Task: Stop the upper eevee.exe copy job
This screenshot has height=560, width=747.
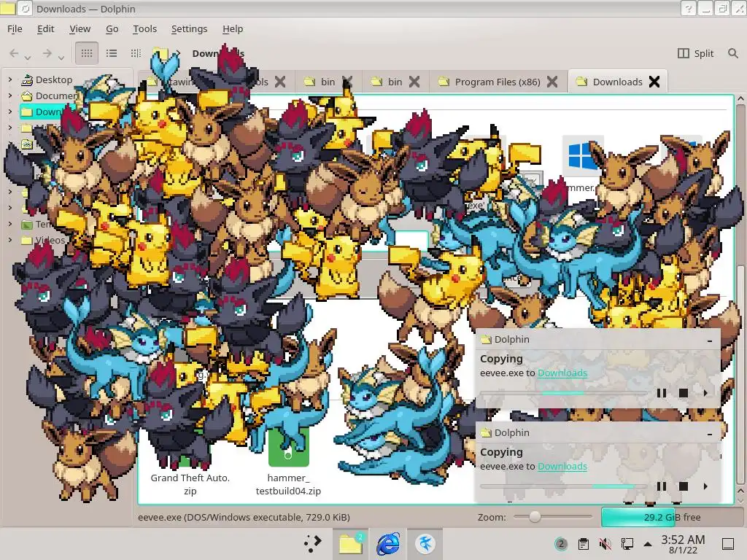Action: coord(683,393)
